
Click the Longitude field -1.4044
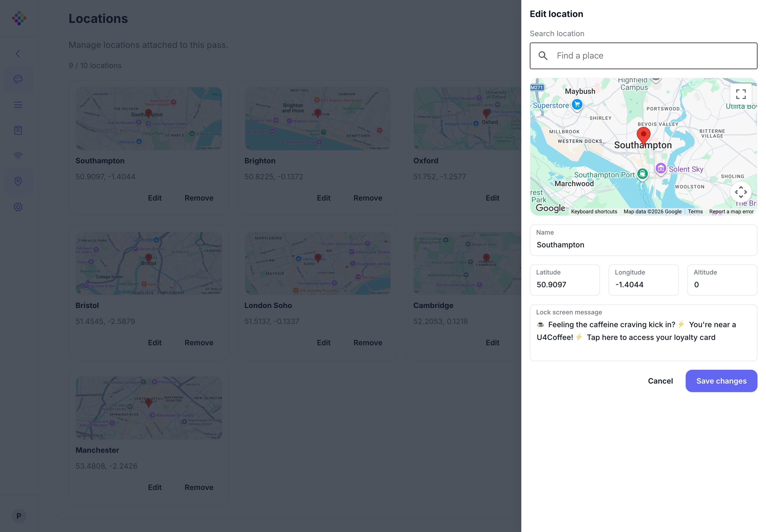[643, 280]
